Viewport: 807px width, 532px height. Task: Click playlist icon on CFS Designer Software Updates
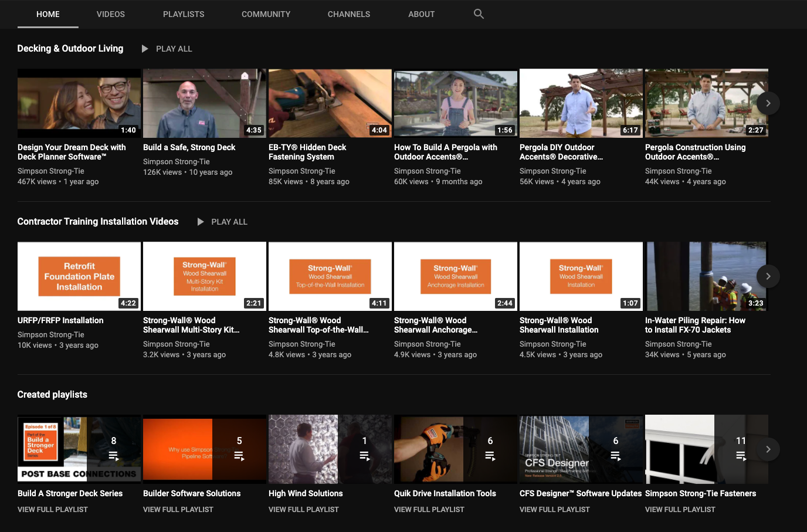615,456
